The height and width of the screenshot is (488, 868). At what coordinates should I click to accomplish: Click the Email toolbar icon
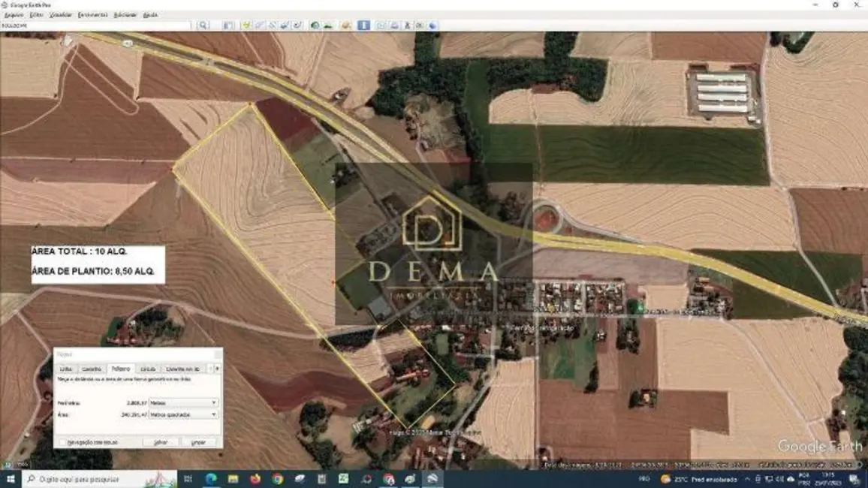coord(381,26)
